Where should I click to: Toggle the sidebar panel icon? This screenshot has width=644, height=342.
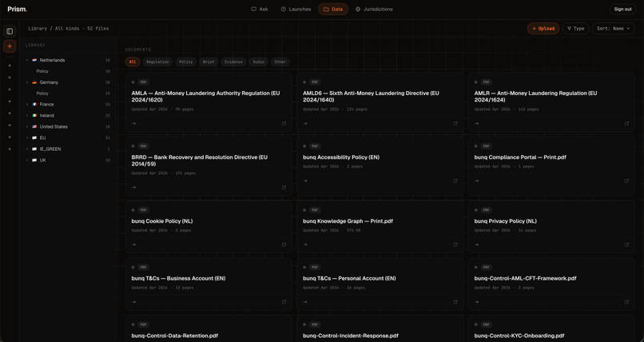[10, 31]
